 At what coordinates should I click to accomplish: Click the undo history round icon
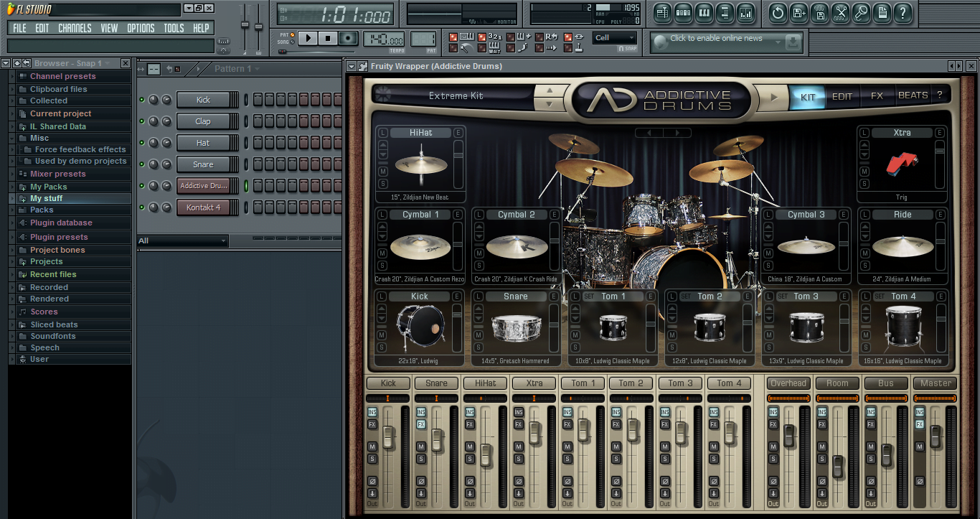point(778,12)
